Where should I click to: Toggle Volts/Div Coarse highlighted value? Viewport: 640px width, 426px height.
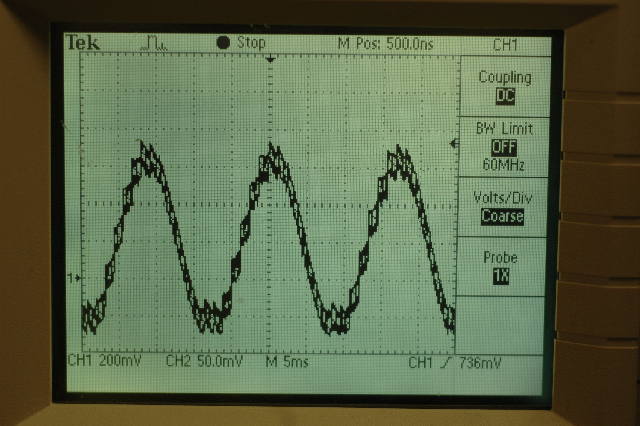point(504,216)
